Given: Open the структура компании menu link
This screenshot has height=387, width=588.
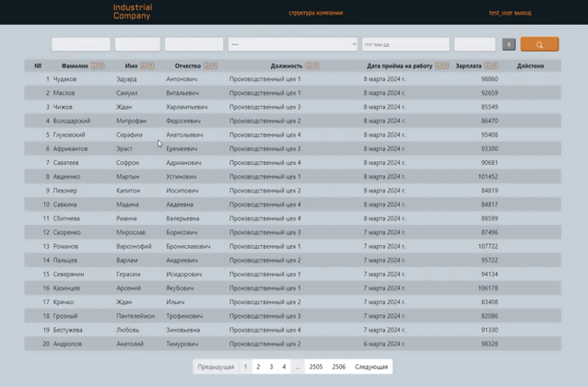Looking at the screenshot, I should point(316,13).
